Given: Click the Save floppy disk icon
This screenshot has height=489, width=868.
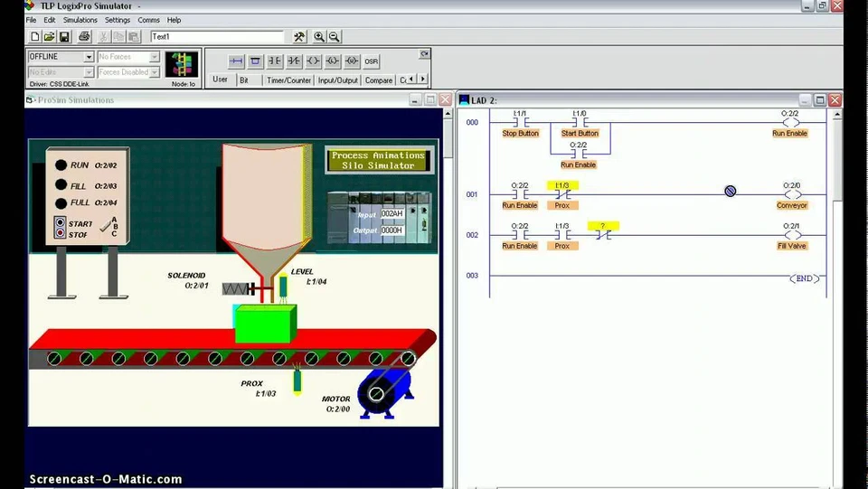Looking at the screenshot, I should coord(64,37).
